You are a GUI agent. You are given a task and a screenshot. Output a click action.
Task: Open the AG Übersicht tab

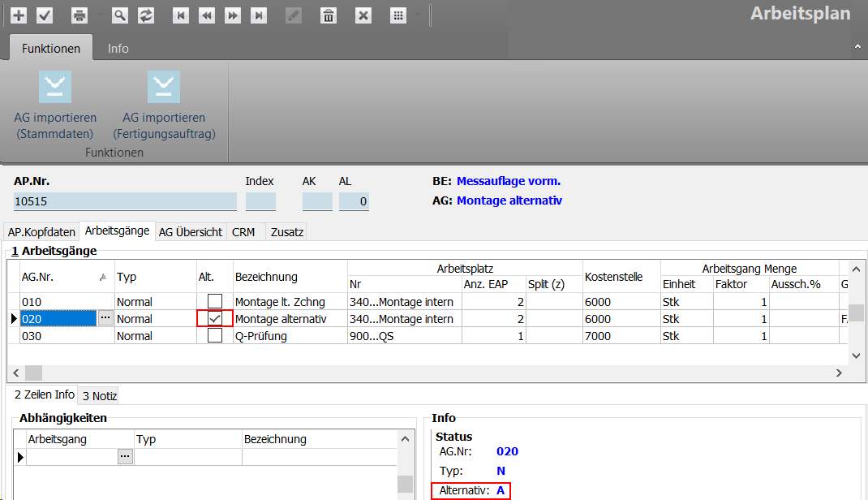191,232
